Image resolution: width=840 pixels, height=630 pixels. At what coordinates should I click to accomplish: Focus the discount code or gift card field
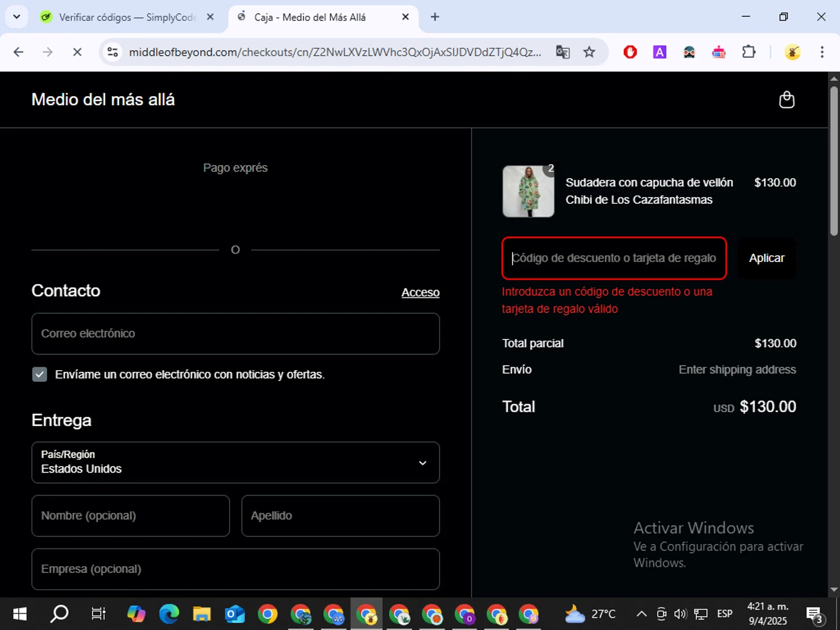(614, 258)
